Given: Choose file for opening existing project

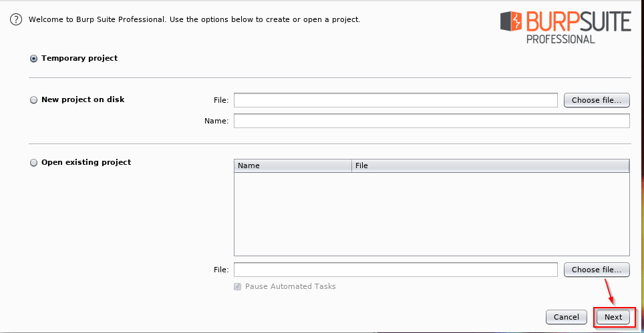Looking at the screenshot, I should [x=597, y=270].
